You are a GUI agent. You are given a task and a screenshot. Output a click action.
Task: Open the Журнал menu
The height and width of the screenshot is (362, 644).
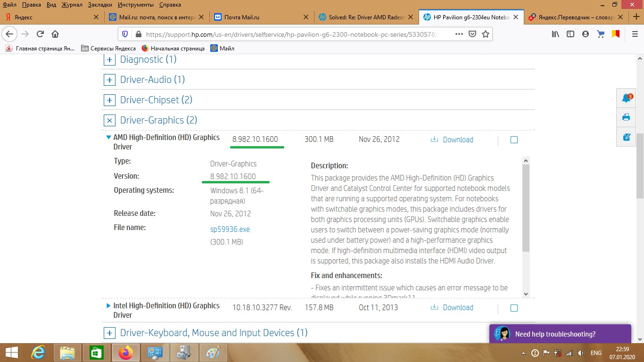(72, 5)
